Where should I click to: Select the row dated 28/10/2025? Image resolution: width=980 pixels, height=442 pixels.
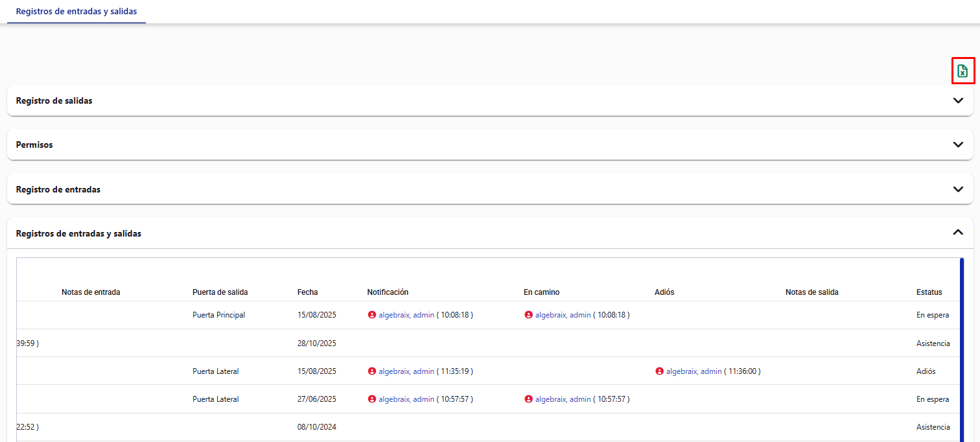[316, 343]
